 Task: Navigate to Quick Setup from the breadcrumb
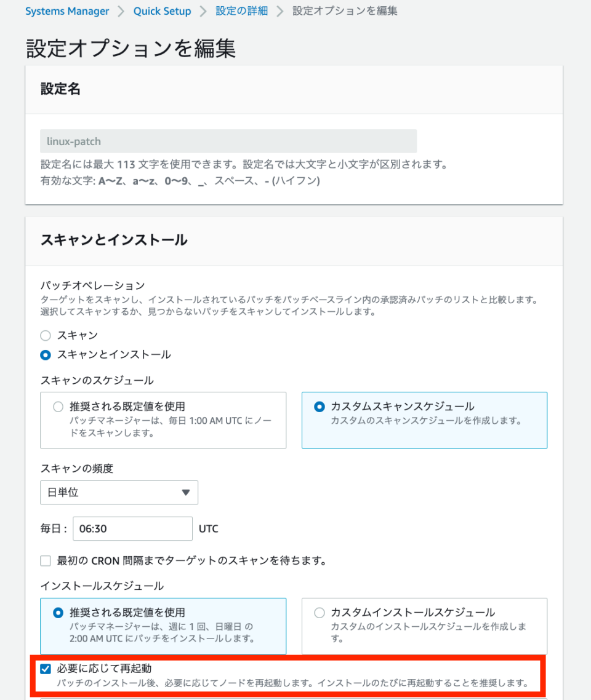coord(162,10)
